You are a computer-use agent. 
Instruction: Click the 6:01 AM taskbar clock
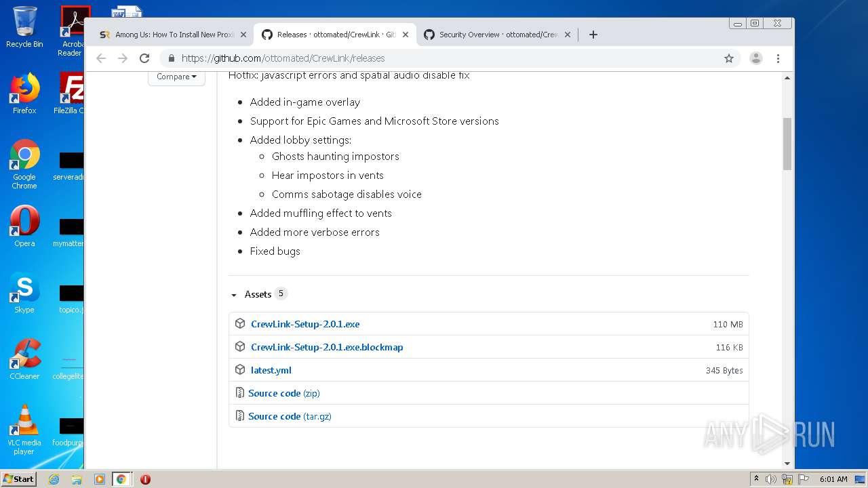pos(833,479)
